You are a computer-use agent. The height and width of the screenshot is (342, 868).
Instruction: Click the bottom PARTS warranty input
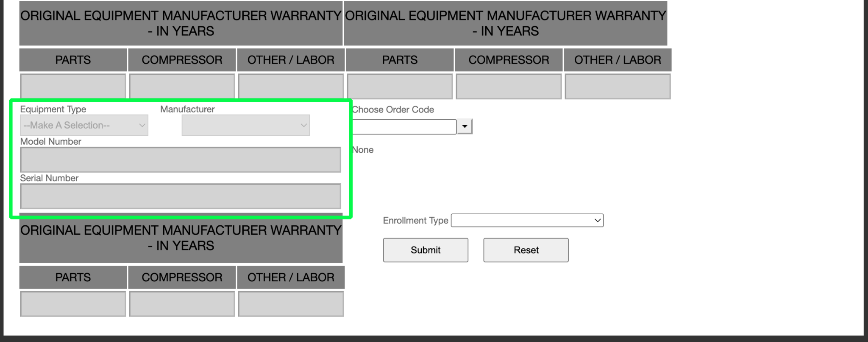(x=73, y=304)
